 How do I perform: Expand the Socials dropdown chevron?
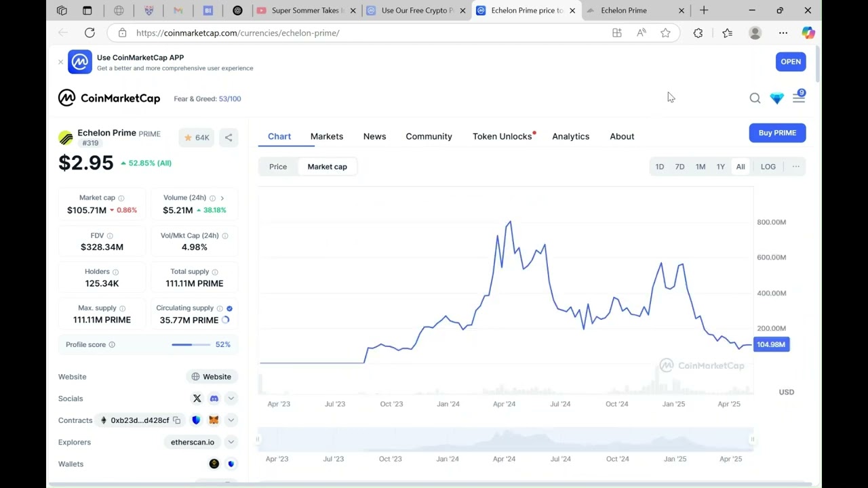231,399
